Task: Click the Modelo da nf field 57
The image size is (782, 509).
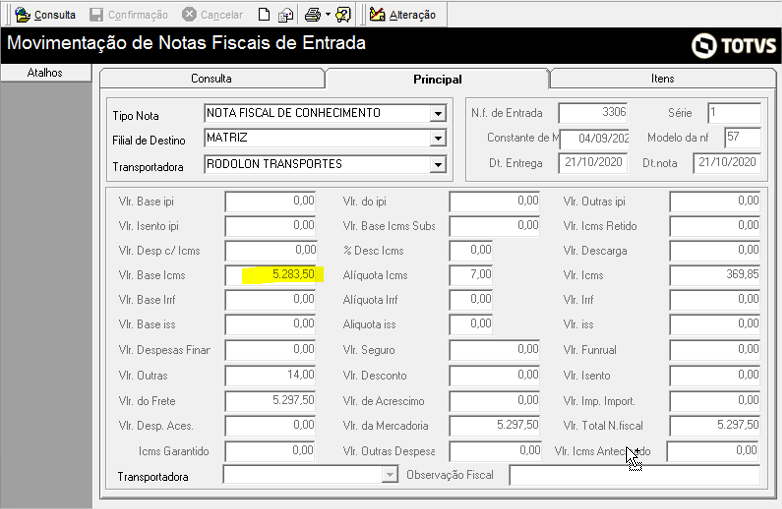Action: 743,138
